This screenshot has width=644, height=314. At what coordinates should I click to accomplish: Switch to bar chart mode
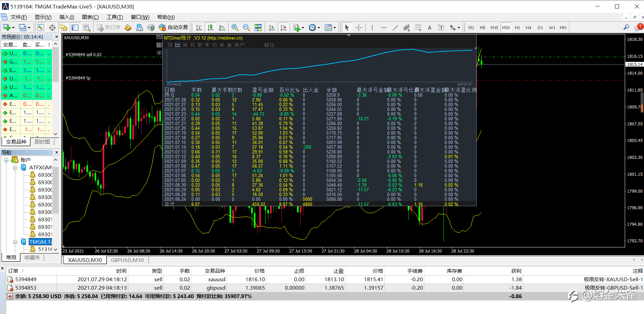pyautogui.click(x=199, y=28)
